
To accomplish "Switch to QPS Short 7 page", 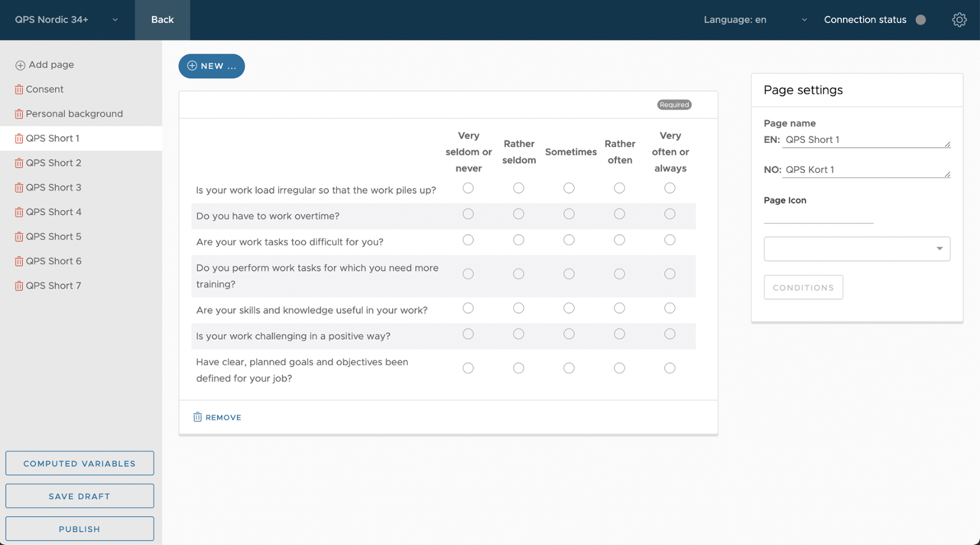I will tap(53, 286).
